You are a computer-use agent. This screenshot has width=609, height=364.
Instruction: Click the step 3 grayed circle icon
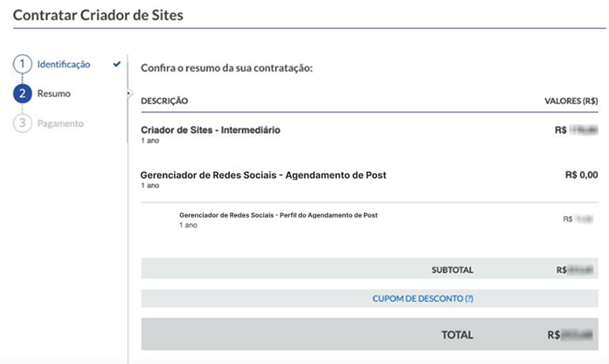[22, 123]
